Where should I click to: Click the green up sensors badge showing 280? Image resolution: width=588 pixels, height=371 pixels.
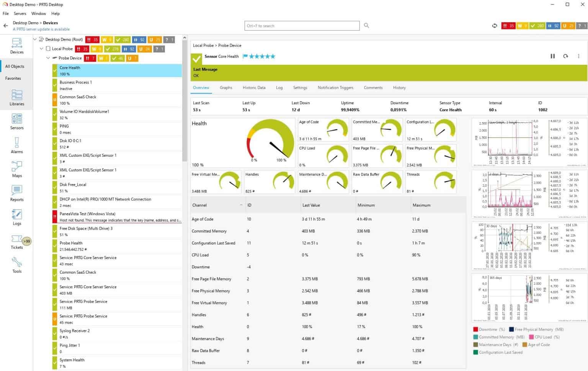click(537, 26)
